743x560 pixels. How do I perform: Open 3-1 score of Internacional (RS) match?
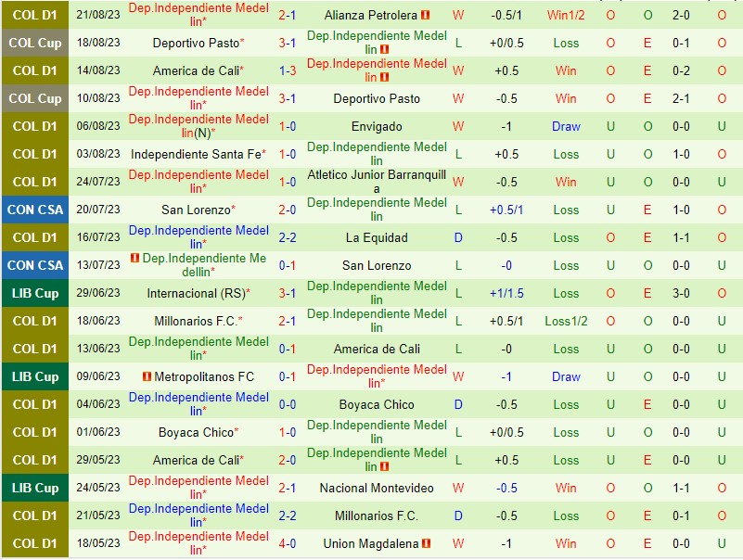[x=288, y=294]
